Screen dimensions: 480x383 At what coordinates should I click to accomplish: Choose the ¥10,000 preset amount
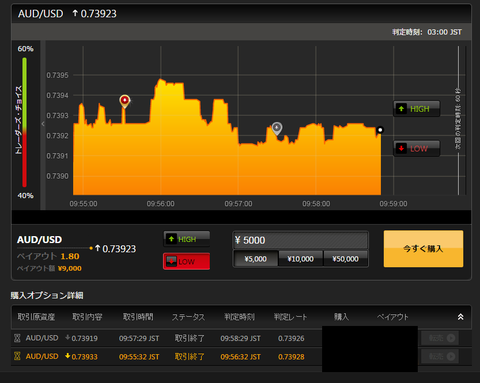pos(301,259)
